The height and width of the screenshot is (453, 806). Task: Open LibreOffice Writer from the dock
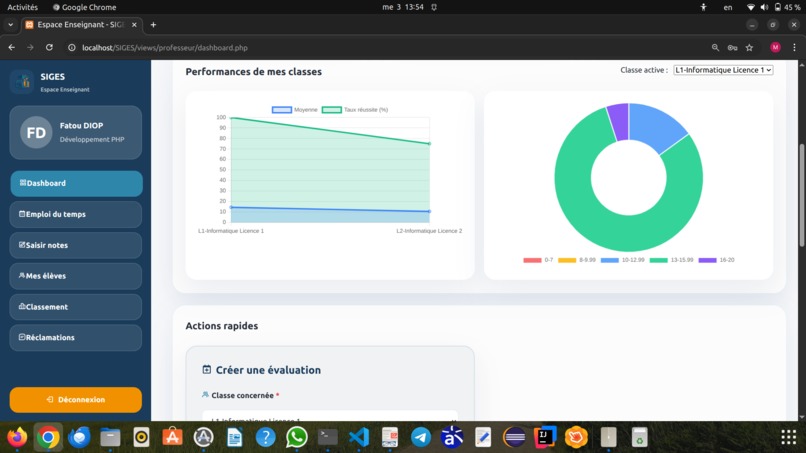(x=234, y=438)
